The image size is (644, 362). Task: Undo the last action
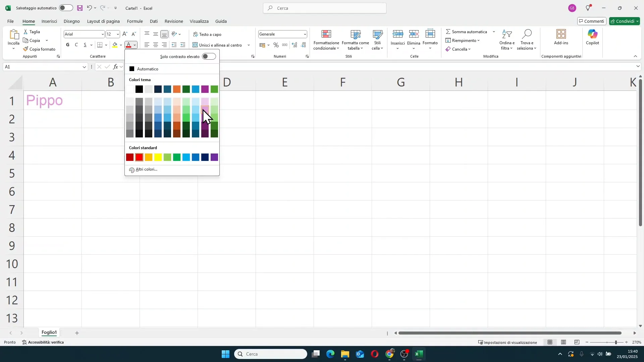(x=89, y=8)
